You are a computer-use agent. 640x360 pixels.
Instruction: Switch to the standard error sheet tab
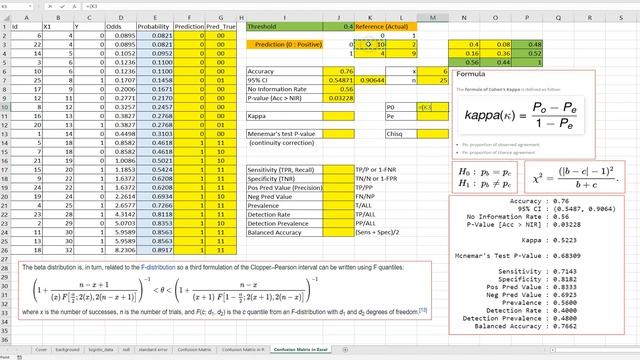[x=153, y=349]
